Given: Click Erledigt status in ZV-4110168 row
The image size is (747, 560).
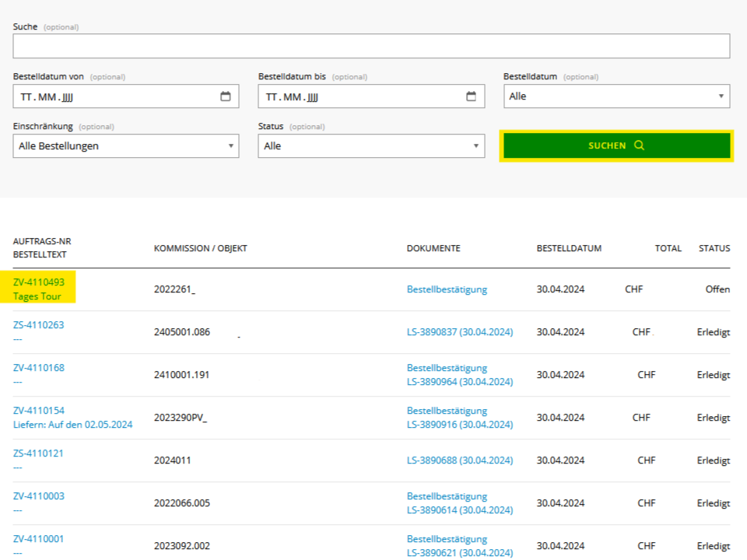Looking at the screenshot, I should tap(714, 375).
